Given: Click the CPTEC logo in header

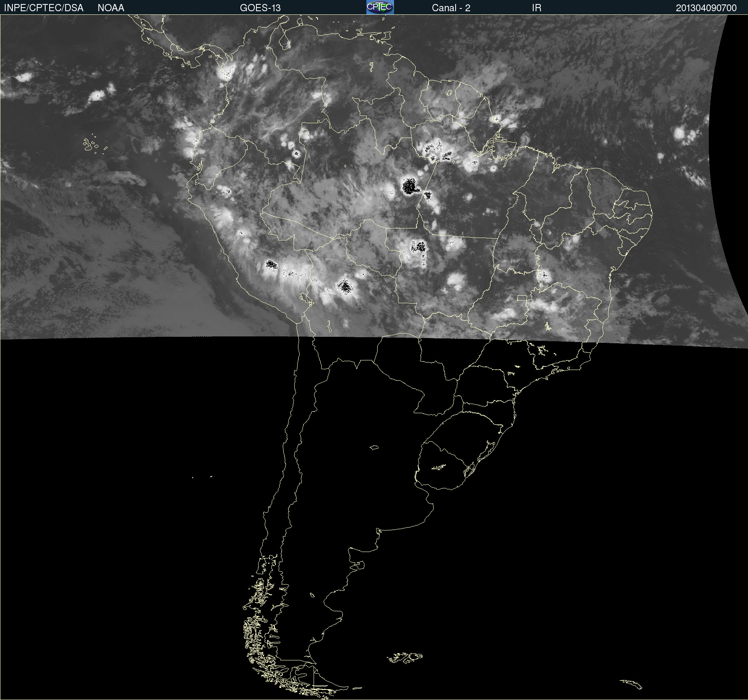Looking at the screenshot, I should (x=380, y=7).
